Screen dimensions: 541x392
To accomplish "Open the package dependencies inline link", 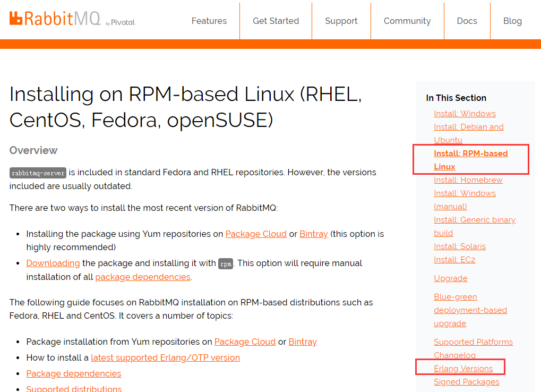I will [143, 277].
